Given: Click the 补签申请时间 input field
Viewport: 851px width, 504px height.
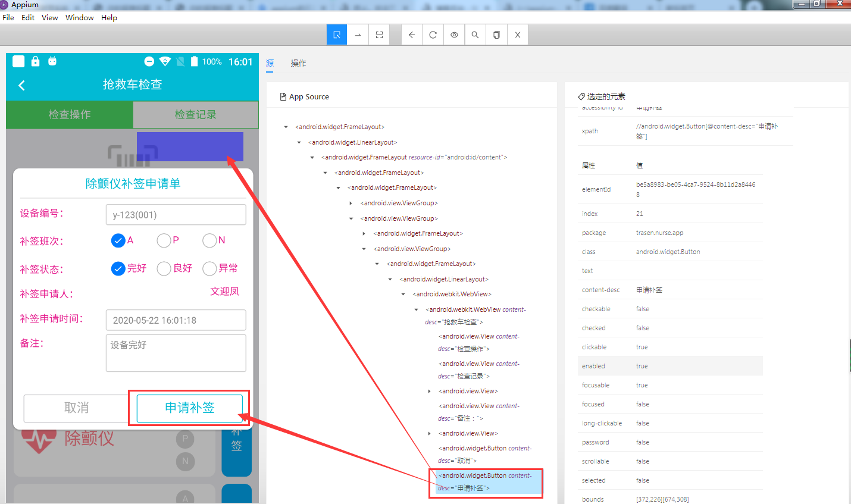Looking at the screenshot, I should pos(176,320).
